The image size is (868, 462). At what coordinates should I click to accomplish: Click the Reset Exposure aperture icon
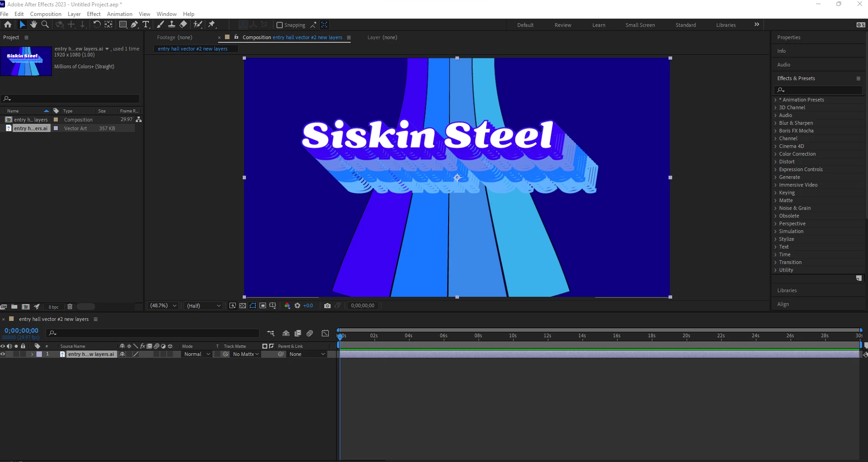tap(297, 306)
